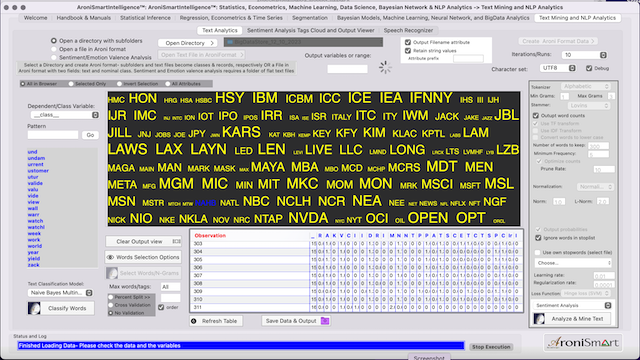The height and width of the screenshot is (360, 640).
Task: Click the purple save icon
Action: point(325,321)
